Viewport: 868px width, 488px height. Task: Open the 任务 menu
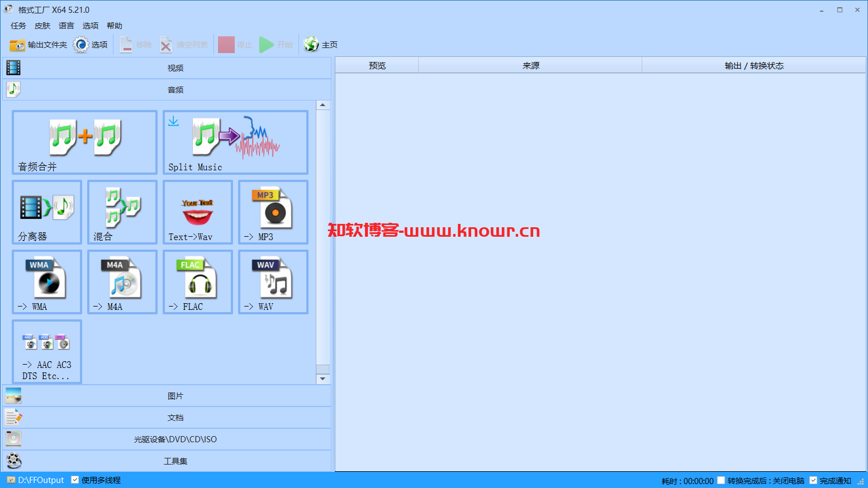pyautogui.click(x=18, y=26)
